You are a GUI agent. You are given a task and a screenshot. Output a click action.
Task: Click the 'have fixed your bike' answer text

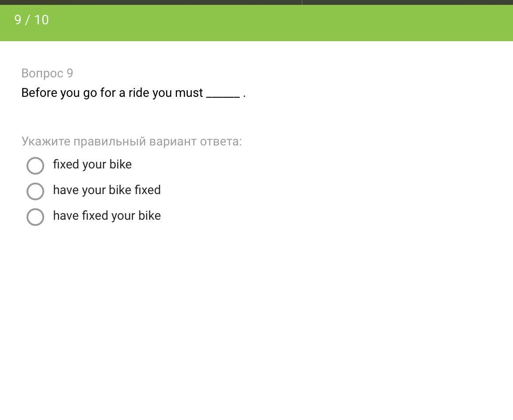click(106, 216)
